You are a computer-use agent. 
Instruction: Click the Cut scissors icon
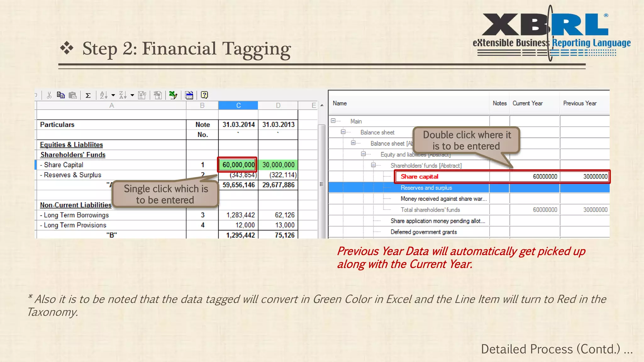tap(49, 95)
